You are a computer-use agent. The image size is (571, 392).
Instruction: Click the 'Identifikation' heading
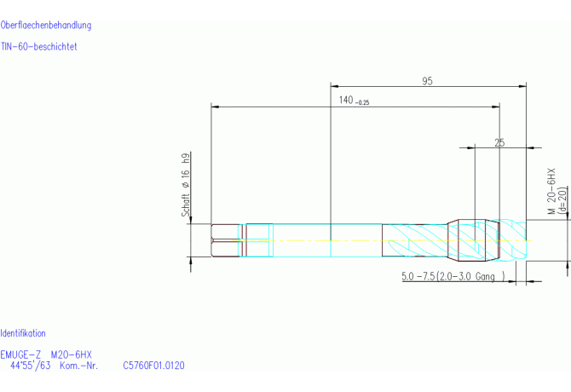tap(23, 333)
